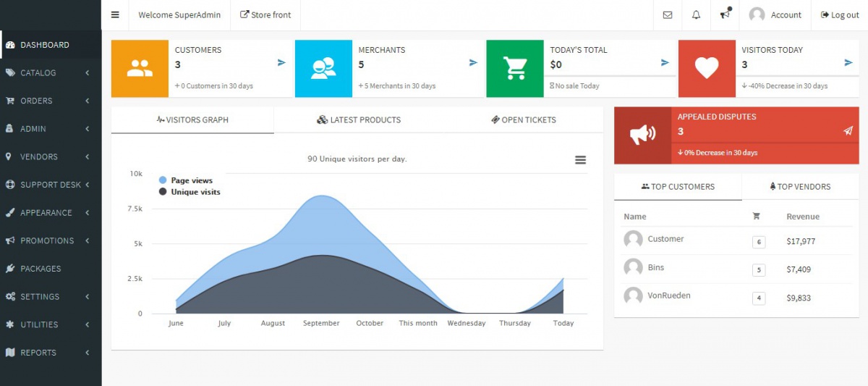The height and width of the screenshot is (386, 868).
Task: Click the Customers card arrow icon
Action: (x=281, y=63)
